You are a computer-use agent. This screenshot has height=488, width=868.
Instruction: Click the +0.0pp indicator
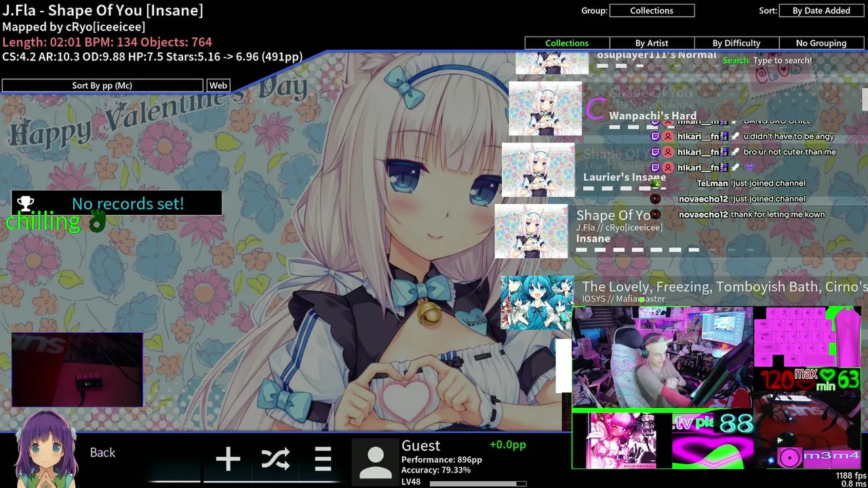pos(507,445)
